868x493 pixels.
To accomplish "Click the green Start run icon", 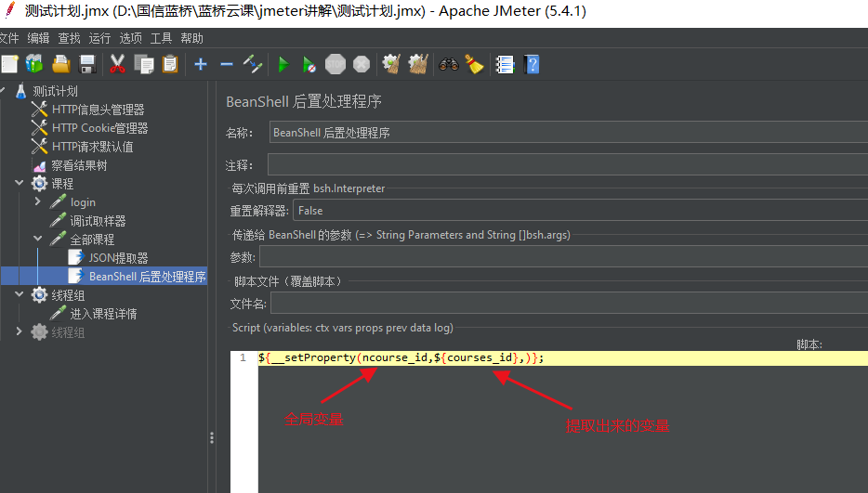I will coord(283,65).
